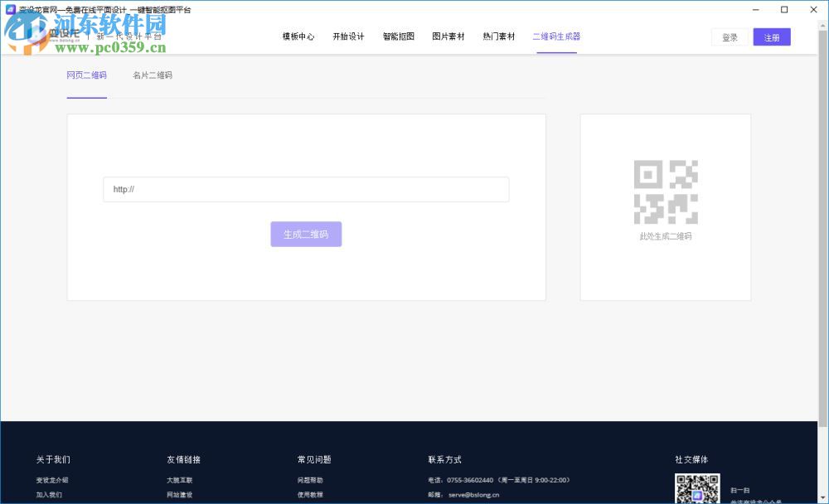Viewport: 829px width, 504px height.
Task: Click the 问题帮助 link under 常见问题
Action: pos(310,480)
